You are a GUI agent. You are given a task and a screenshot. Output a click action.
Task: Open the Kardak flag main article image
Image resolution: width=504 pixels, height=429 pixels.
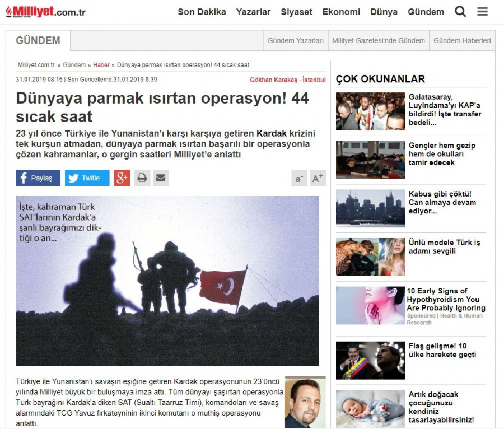167,281
